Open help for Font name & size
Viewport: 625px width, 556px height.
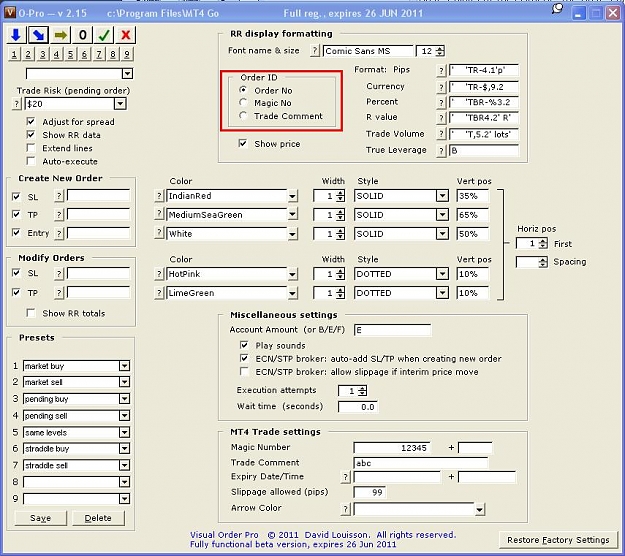click(x=315, y=51)
